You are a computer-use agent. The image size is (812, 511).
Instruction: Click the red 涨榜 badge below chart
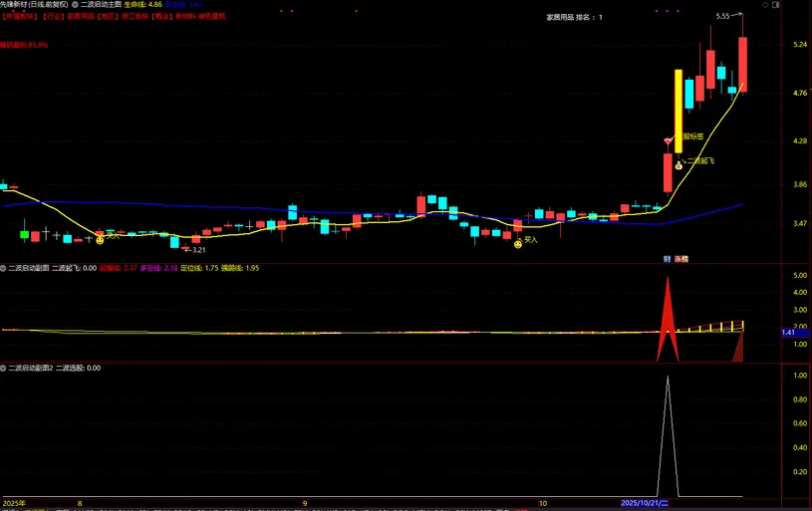[681, 259]
